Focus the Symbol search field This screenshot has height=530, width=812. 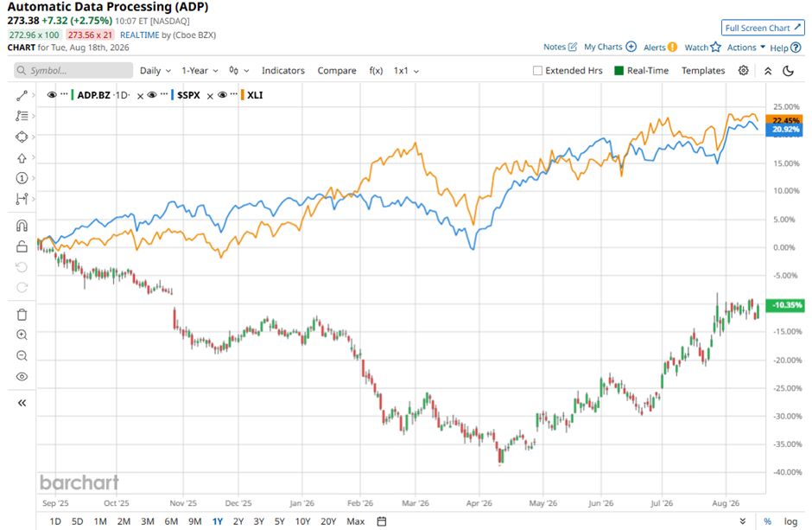point(73,70)
